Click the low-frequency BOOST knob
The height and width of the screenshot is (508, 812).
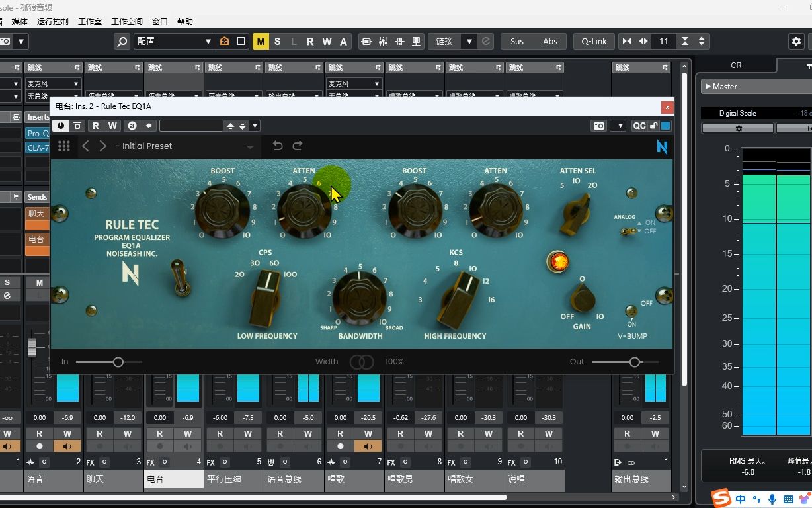222,209
